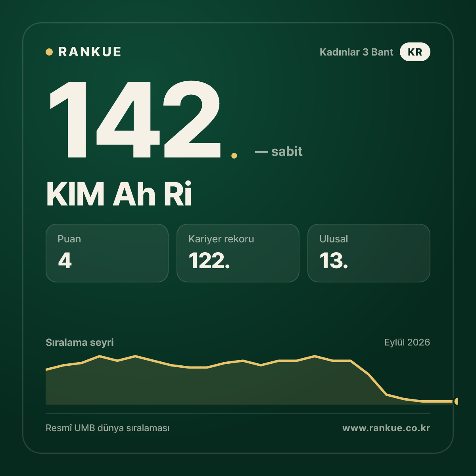
Task: Click the large 142 ranking number
Action: pyautogui.click(x=135, y=119)
